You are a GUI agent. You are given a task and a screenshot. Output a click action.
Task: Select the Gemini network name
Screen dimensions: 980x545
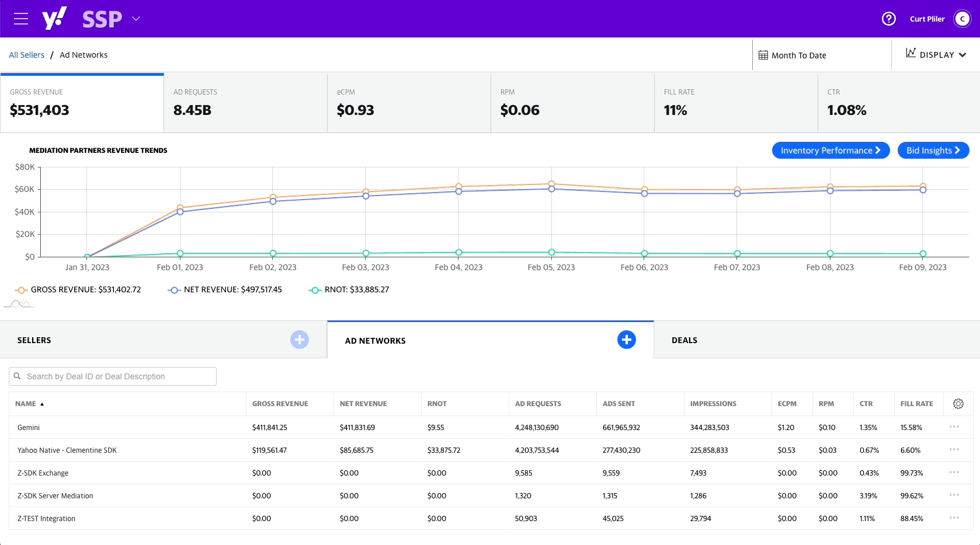click(29, 428)
